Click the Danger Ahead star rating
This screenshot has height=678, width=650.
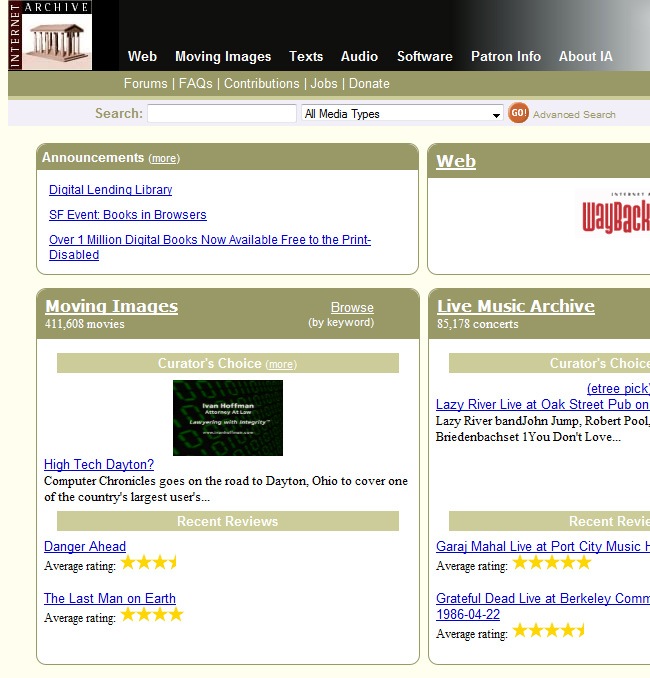tap(149, 563)
